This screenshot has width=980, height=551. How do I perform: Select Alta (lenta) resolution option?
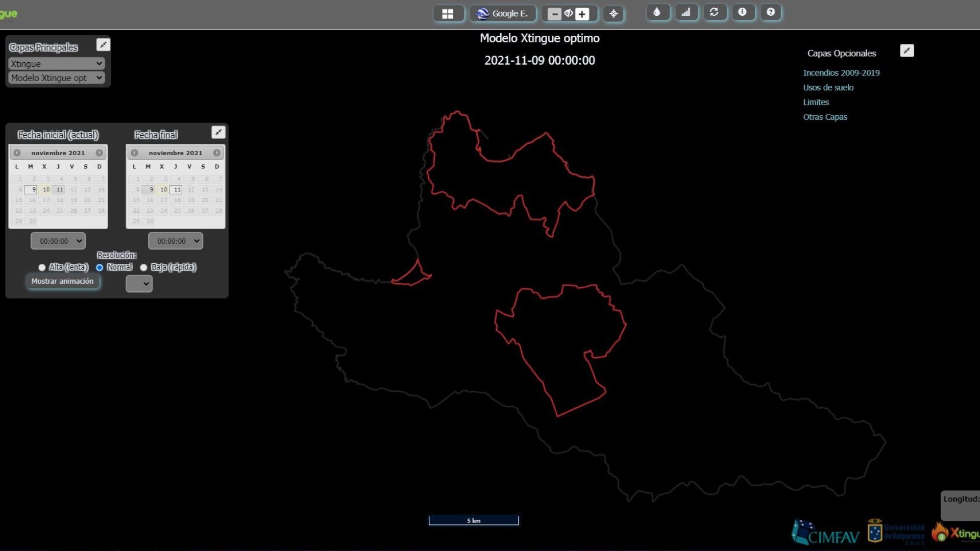tap(42, 267)
